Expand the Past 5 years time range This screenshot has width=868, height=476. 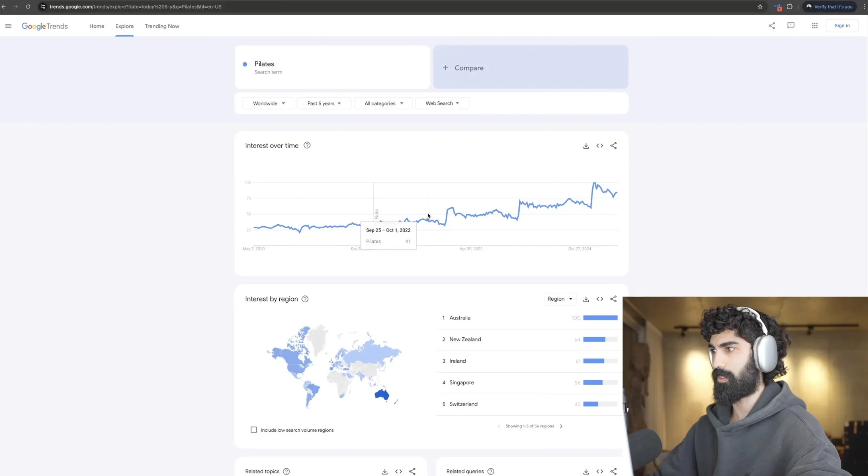[x=324, y=103]
